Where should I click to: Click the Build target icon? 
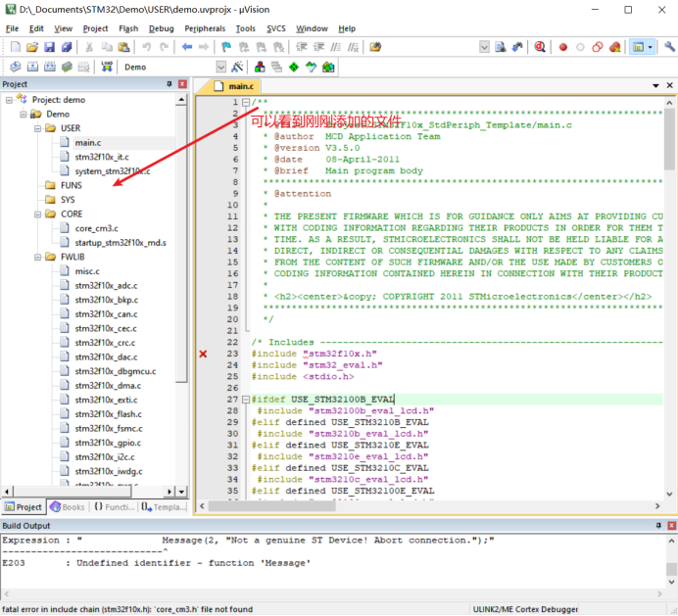click(x=32, y=67)
